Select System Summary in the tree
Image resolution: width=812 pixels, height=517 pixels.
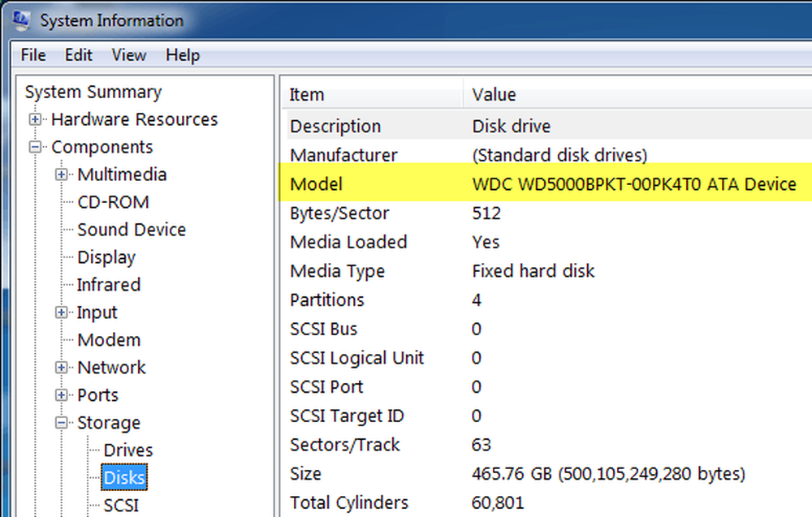93,92
